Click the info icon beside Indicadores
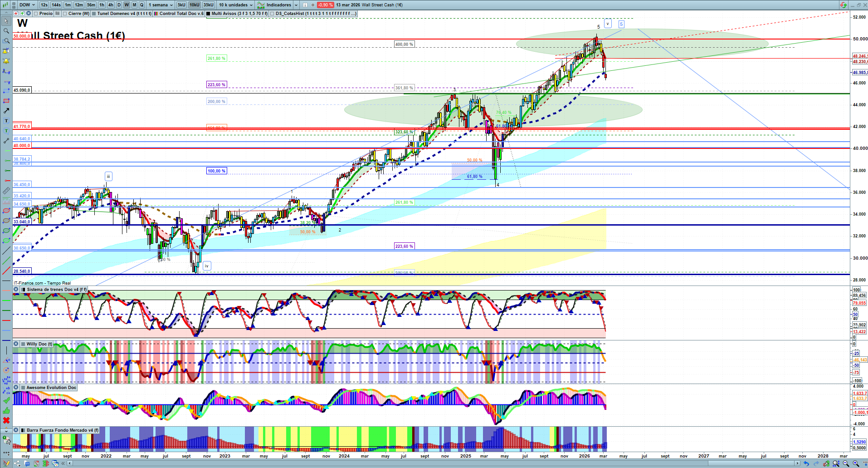The height and width of the screenshot is (468, 868). 305,5
